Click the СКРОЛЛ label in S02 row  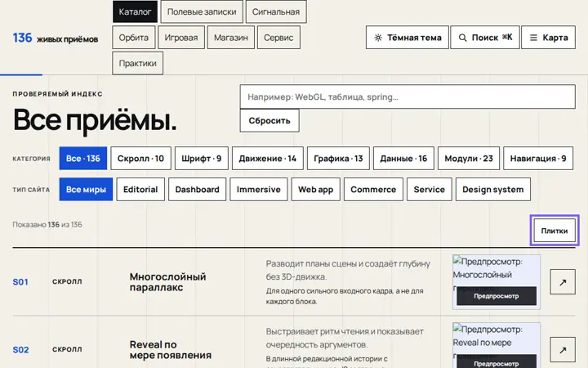tap(67, 349)
